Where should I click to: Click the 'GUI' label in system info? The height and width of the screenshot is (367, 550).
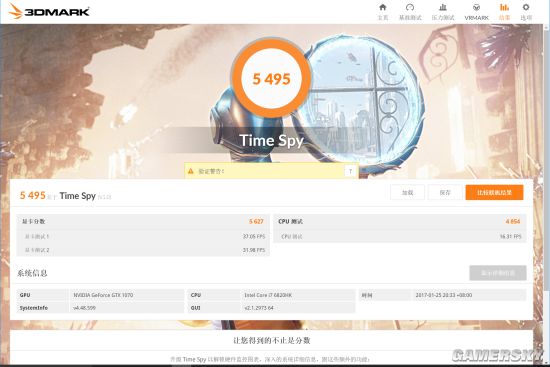[x=195, y=308]
